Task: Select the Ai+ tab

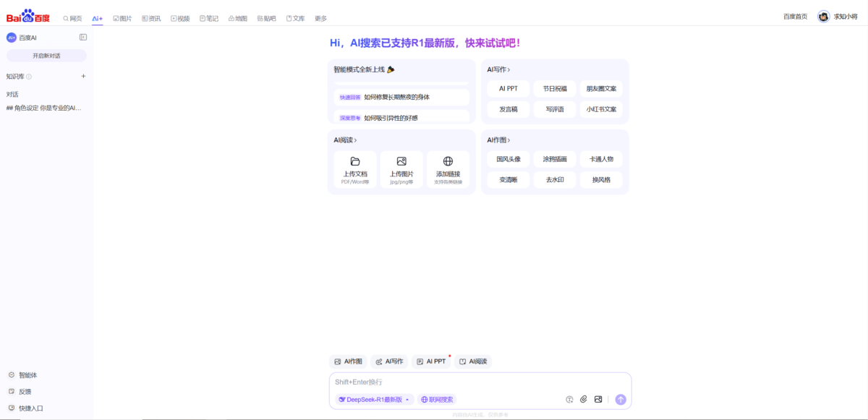Action: [98, 18]
